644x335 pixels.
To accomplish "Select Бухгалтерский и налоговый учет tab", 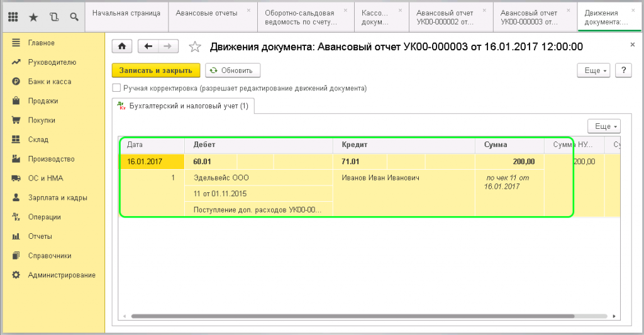I will [182, 106].
